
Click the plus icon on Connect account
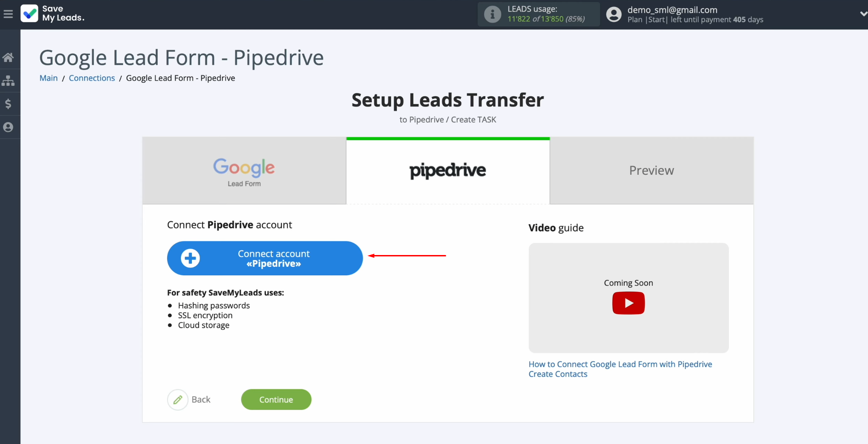click(x=190, y=258)
